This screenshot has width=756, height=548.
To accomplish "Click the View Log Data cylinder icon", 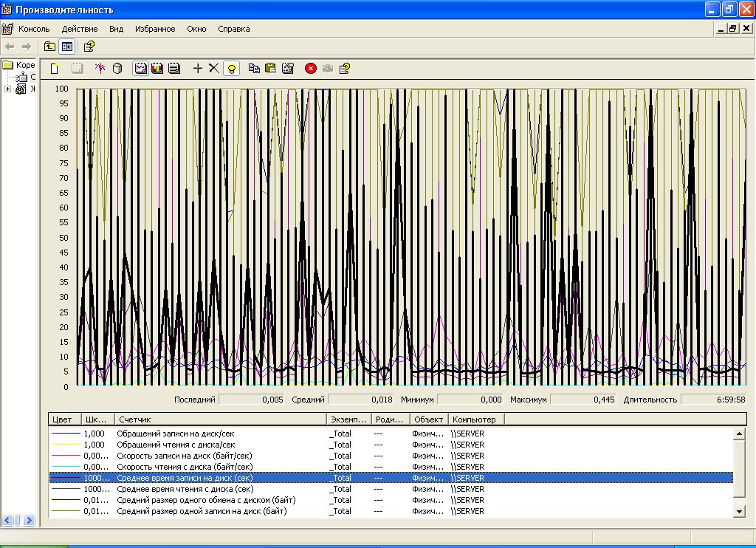I will pos(117,69).
